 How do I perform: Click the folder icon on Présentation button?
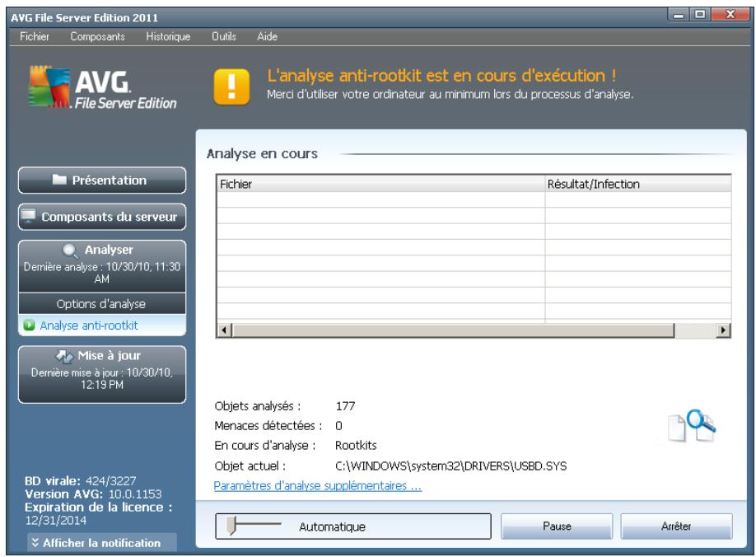pos(59,180)
